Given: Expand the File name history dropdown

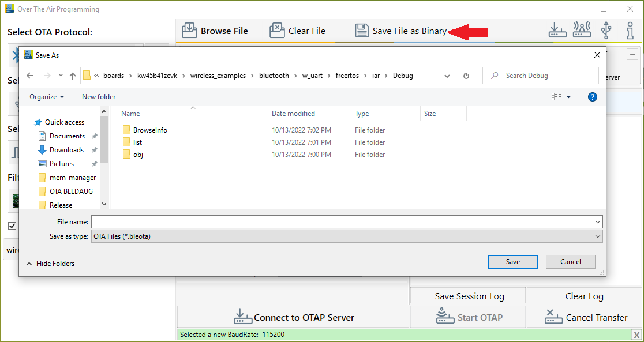Looking at the screenshot, I should [597, 222].
